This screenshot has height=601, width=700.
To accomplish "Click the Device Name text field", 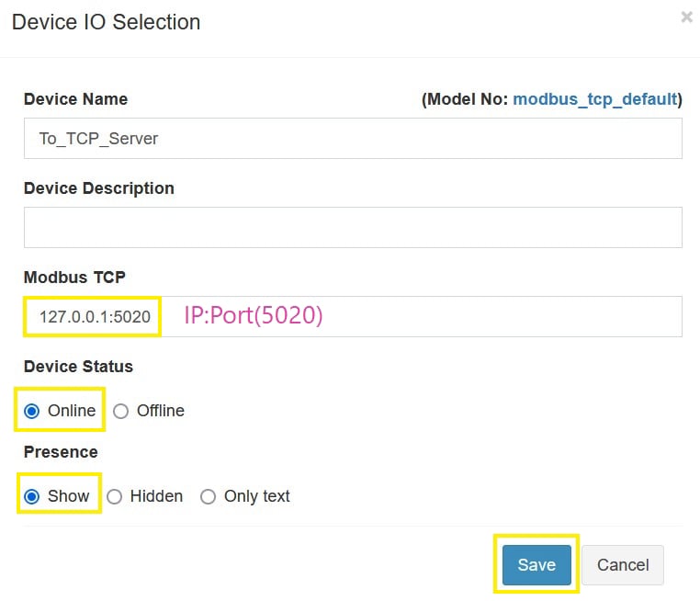I will (x=353, y=139).
